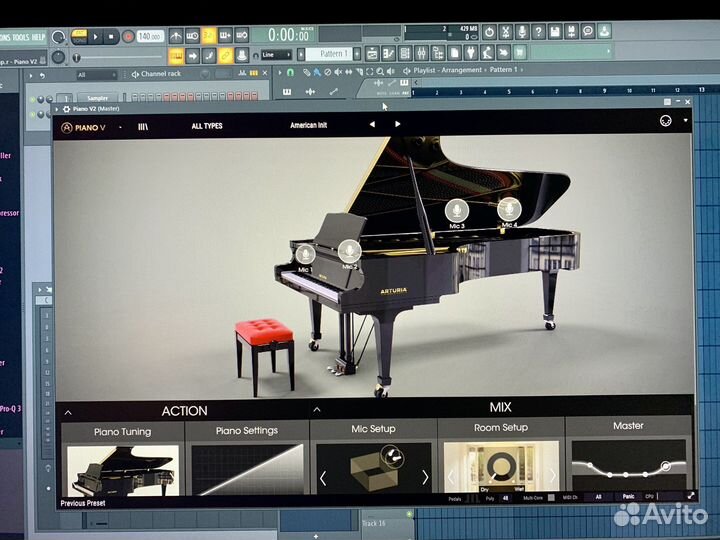Click the undo history refresh icon
The image size is (720, 540).
[489, 32]
